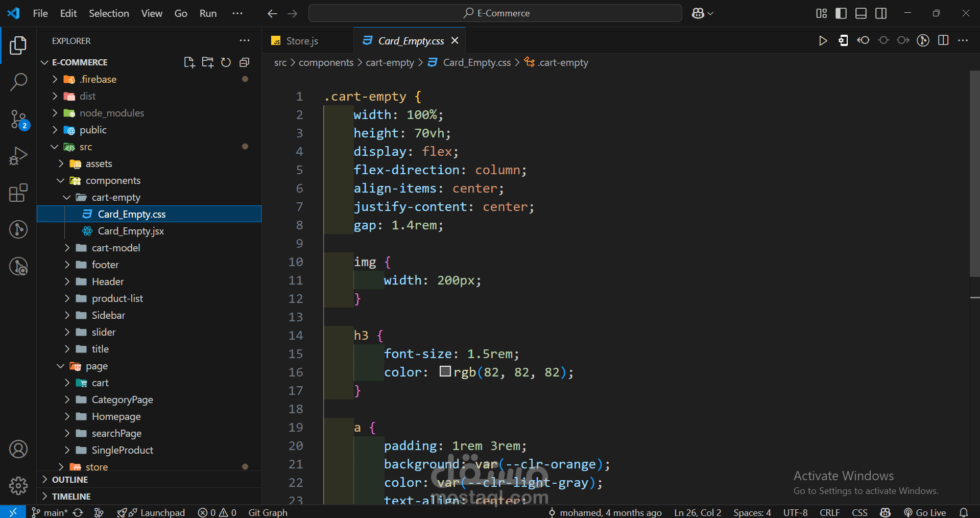Toggle the secondary sidebar visibility
The image size is (980, 518).
881,13
